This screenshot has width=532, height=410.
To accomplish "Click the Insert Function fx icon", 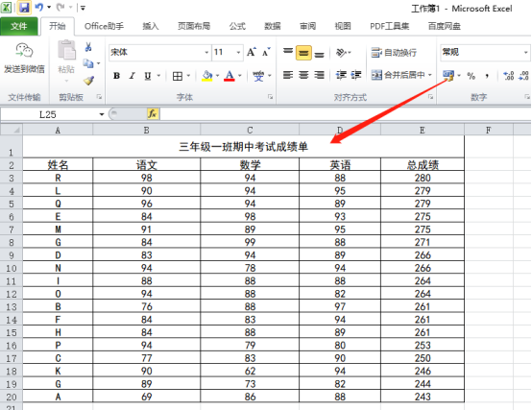I will coord(153,114).
